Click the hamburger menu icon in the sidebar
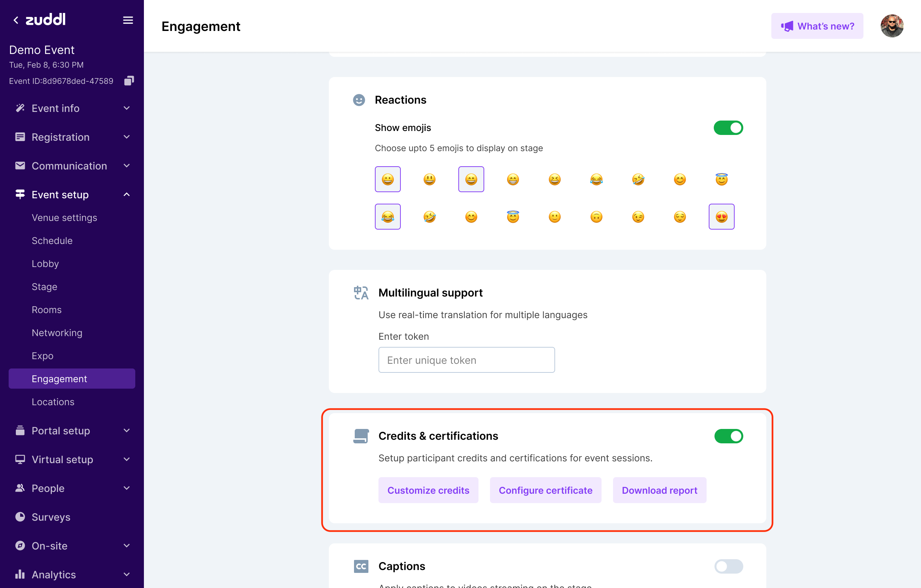Viewport: 921px width, 588px height. coord(128,20)
